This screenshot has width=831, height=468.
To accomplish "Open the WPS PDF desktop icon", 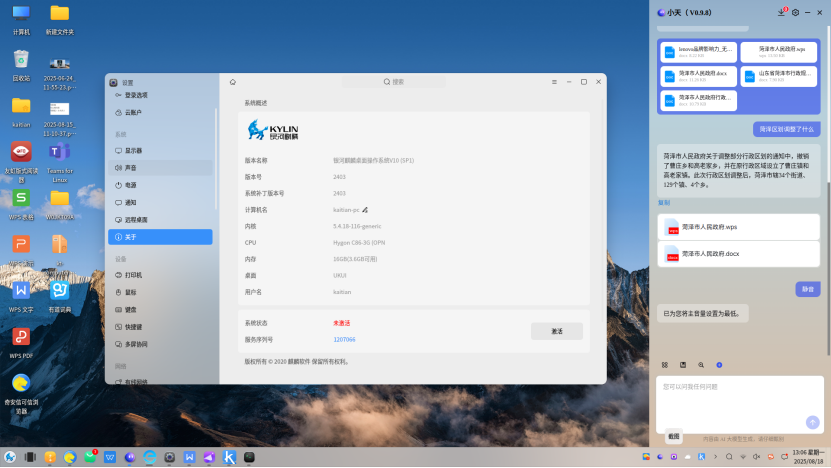I will tap(21, 340).
